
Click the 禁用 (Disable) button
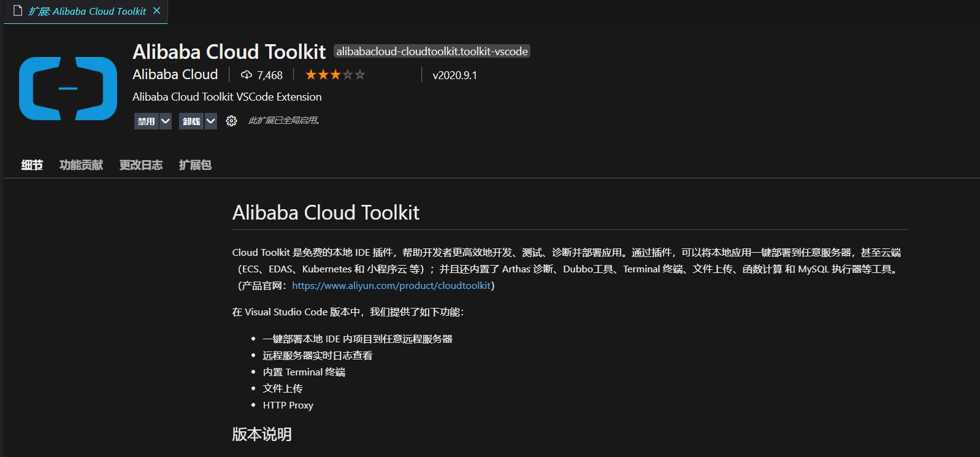pyautogui.click(x=147, y=121)
